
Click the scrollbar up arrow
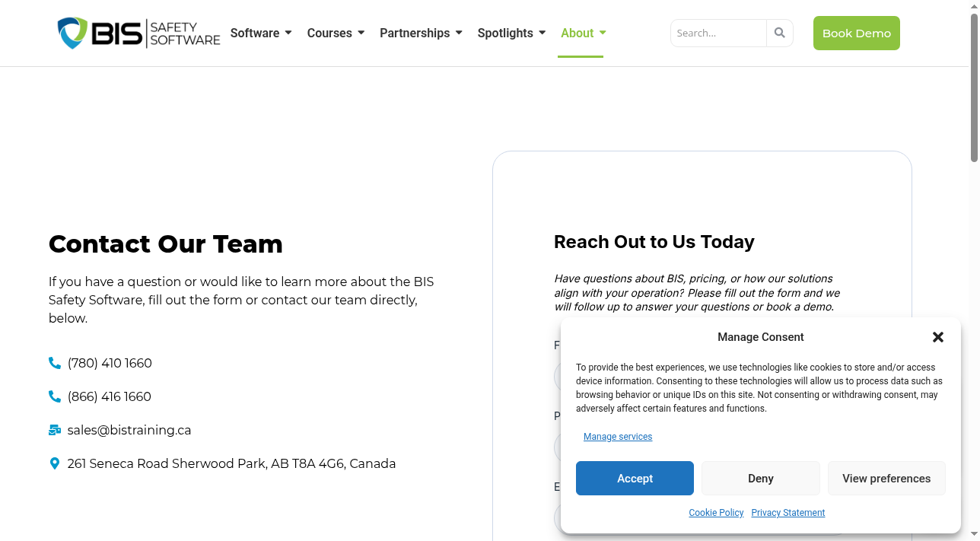[974, 6]
